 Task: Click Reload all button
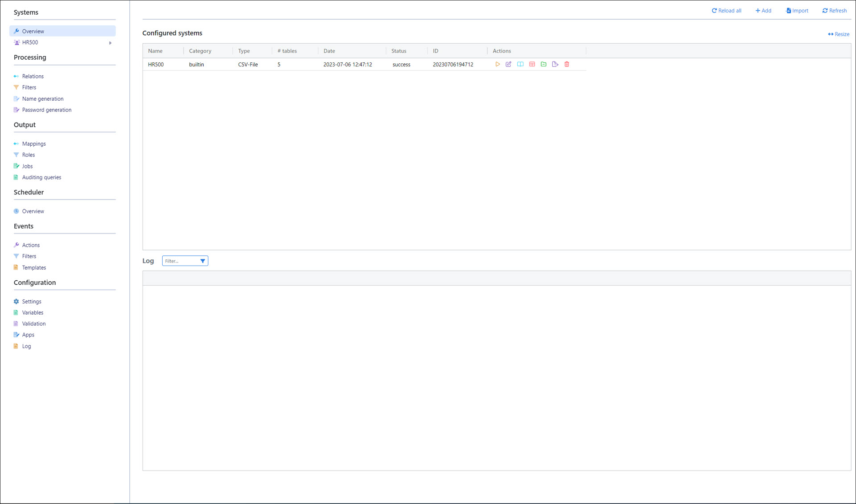click(x=726, y=10)
